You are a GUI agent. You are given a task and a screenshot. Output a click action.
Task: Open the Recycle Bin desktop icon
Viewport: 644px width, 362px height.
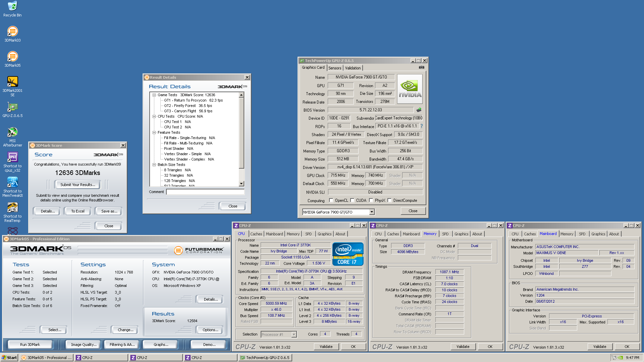tap(12, 9)
